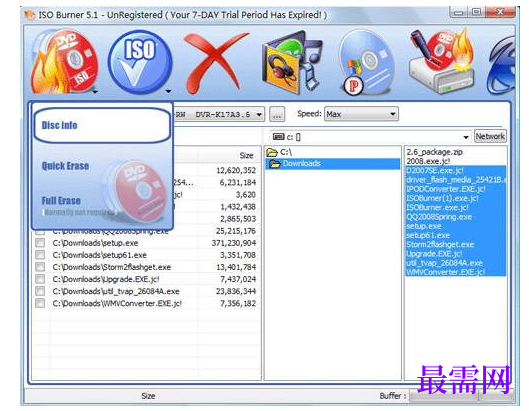Open the Speed Max dropdown
The height and width of the screenshot is (411, 529).
(x=361, y=114)
